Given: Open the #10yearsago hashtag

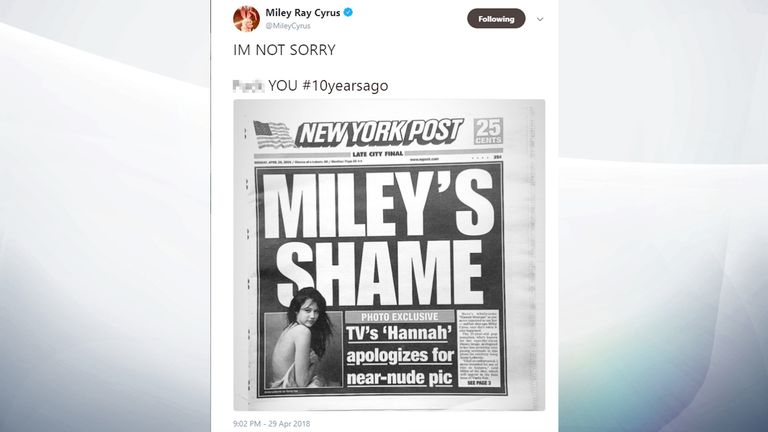Looking at the screenshot, I should (345, 86).
